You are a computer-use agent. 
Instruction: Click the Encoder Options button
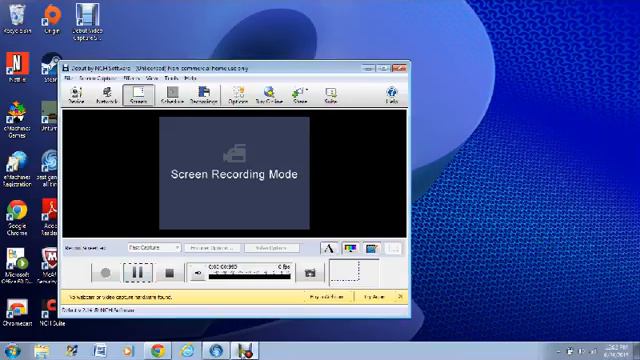click(212, 248)
